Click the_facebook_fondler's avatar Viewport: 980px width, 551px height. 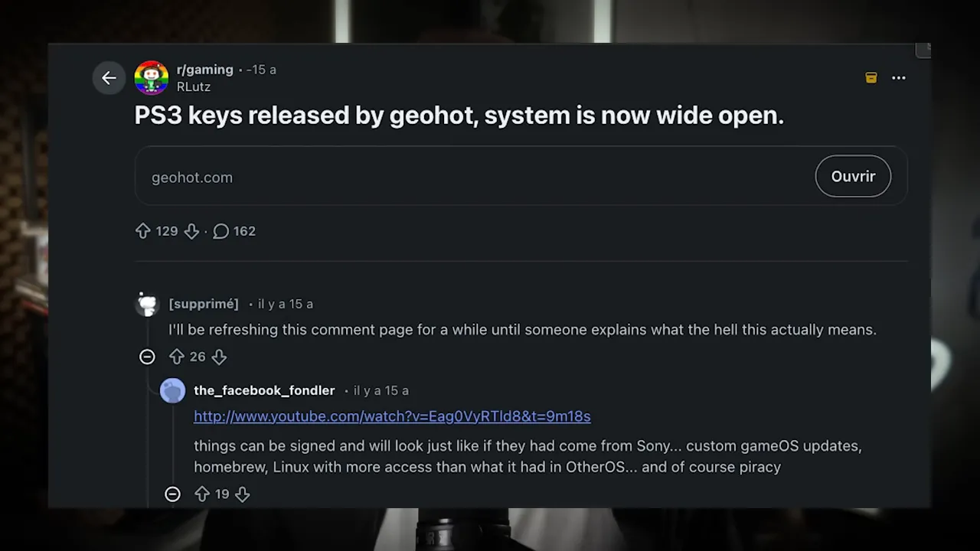coord(172,390)
